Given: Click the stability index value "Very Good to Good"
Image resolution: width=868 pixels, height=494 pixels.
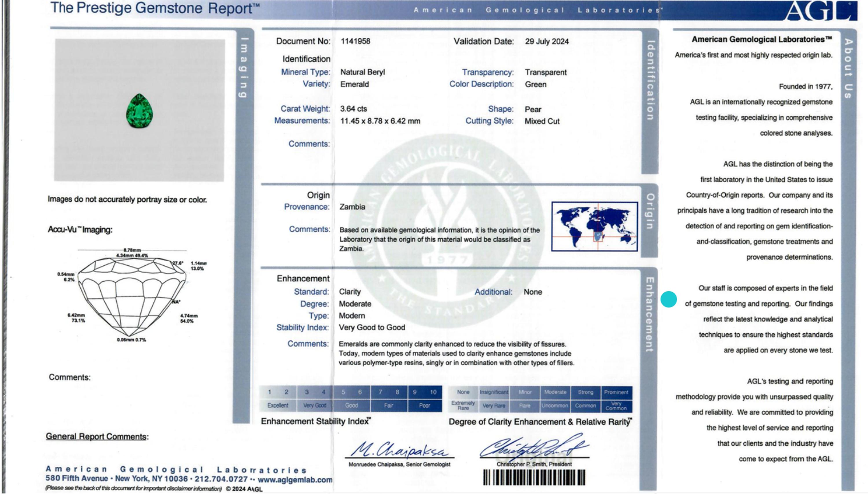Looking at the screenshot, I should coord(372,328).
